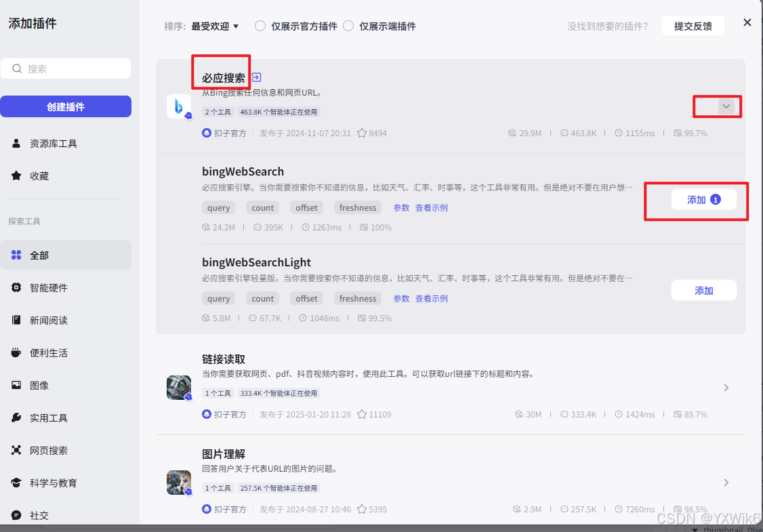763x532 pixels.
Task: Expand the 图片理解 plugin chevron
Action: (726, 483)
